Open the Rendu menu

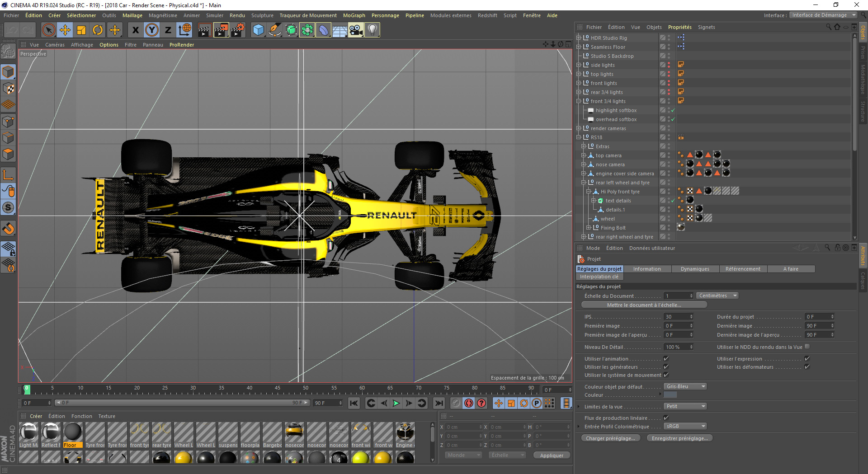pyautogui.click(x=237, y=15)
